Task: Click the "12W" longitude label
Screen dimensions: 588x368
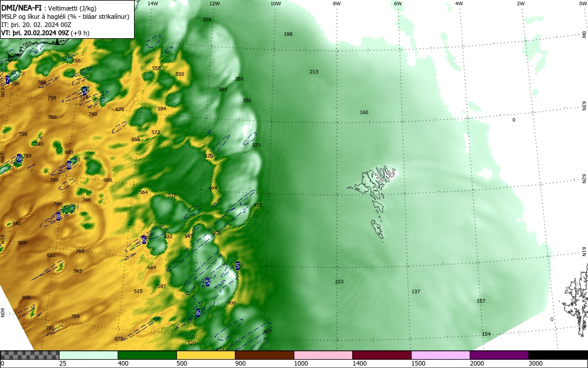Action: pos(214,4)
